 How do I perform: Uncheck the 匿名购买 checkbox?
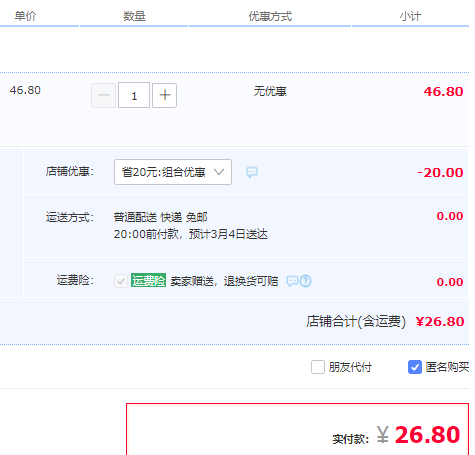tap(415, 367)
